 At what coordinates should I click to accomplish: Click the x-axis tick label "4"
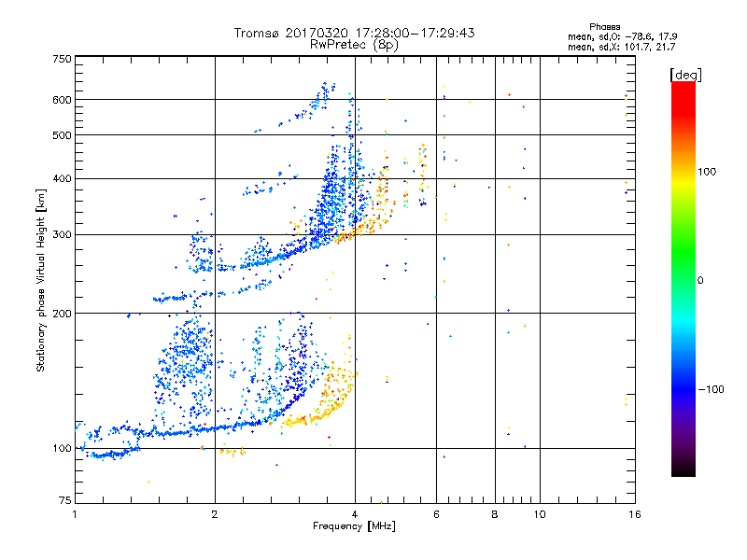tap(355, 514)
